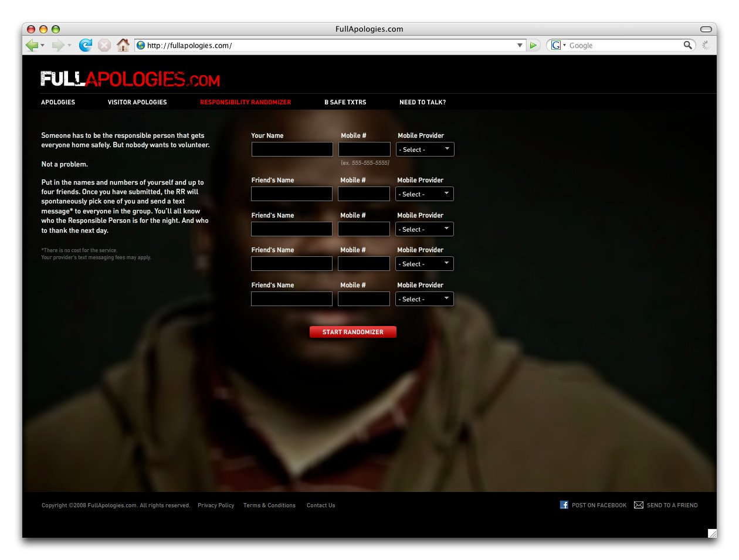Click the Facebook icon in footer
This screenshot has width=739, height=560.
click(564, 505)
